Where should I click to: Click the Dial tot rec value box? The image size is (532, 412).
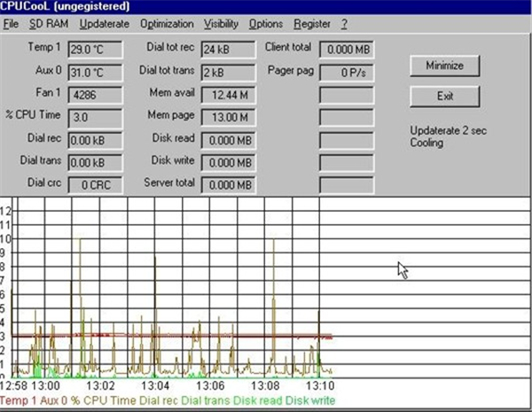tap(229, 47)
